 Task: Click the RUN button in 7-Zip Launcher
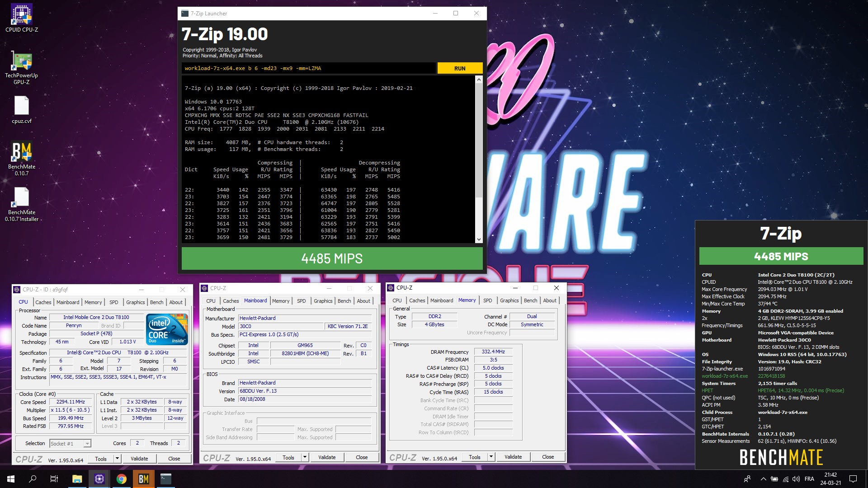click(460, 68)
